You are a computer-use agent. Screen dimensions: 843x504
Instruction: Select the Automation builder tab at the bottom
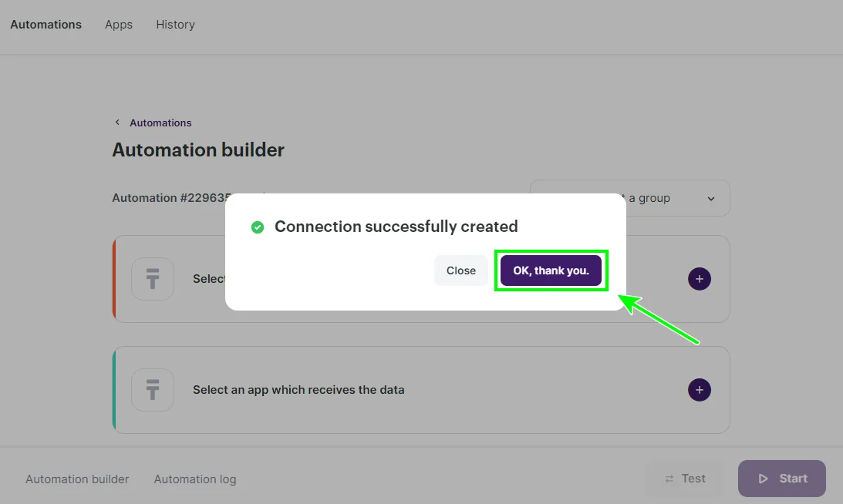(76, 479)
